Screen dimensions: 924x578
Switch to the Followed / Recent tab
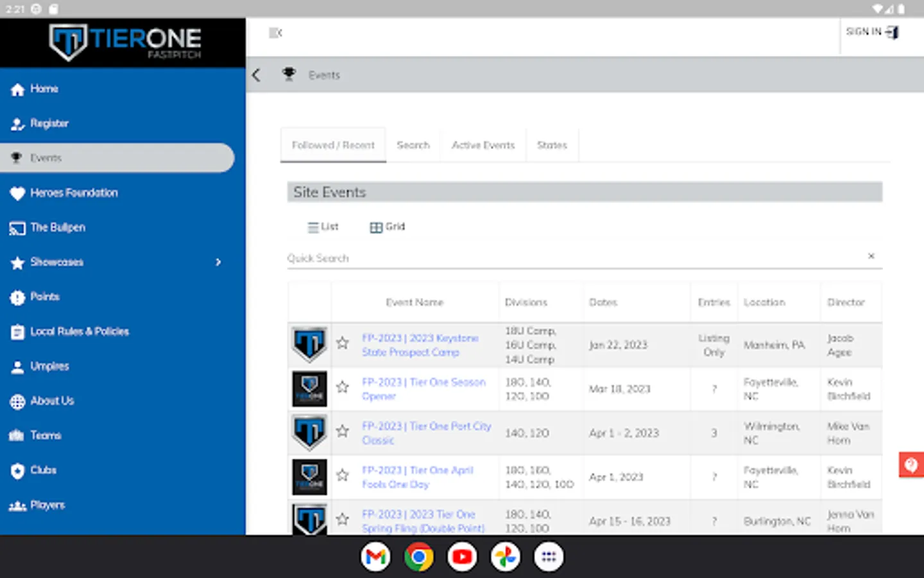click(x=333, y=145)
